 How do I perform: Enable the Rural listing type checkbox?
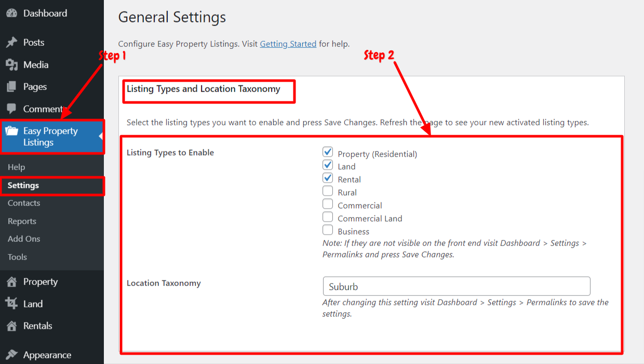pos(328,191)
